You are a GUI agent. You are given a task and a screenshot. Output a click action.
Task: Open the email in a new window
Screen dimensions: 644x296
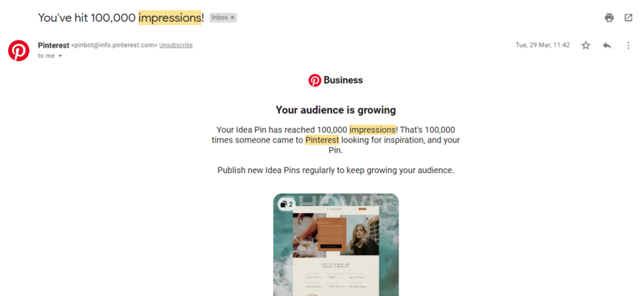[x=629, y=18]
